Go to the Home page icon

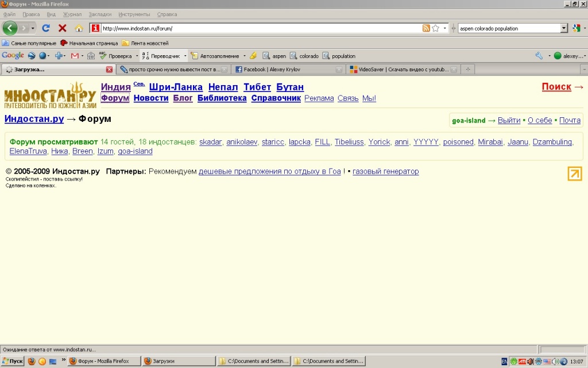tap(79, 28)
